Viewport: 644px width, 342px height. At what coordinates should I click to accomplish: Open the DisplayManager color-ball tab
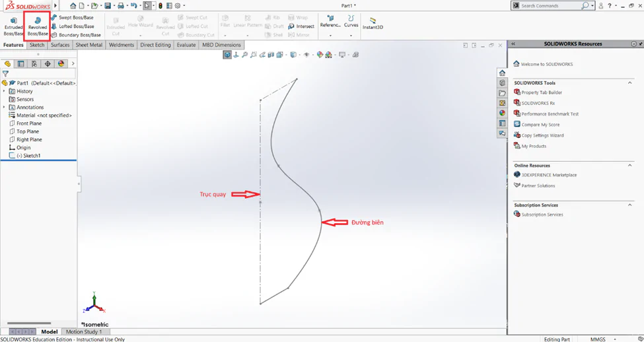click(x=61, y=63)
